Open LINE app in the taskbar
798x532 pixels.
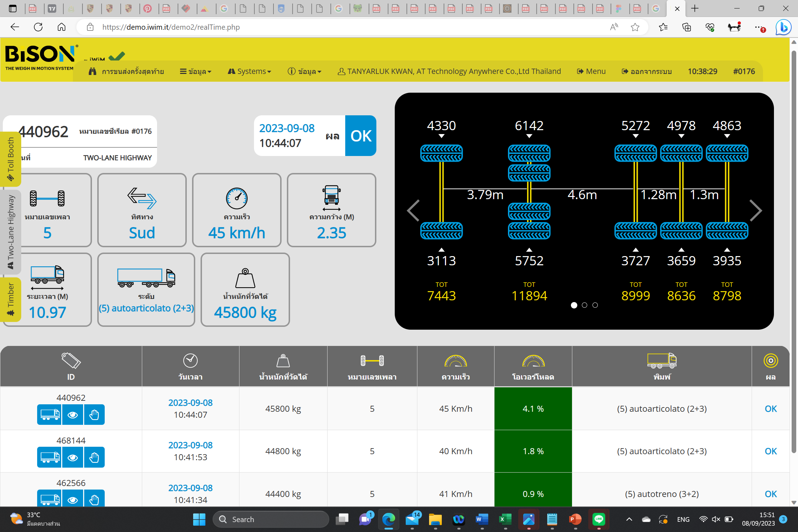coord(598,519)
